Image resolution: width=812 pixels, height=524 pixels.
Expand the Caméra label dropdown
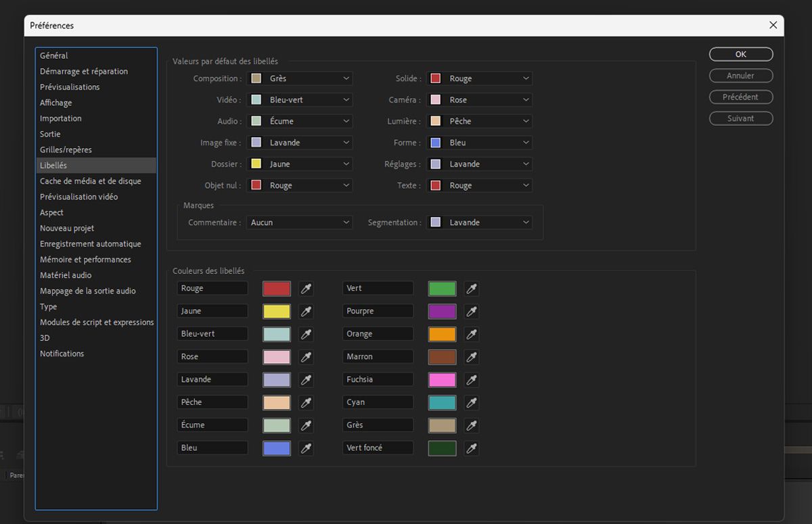point(480,100)
